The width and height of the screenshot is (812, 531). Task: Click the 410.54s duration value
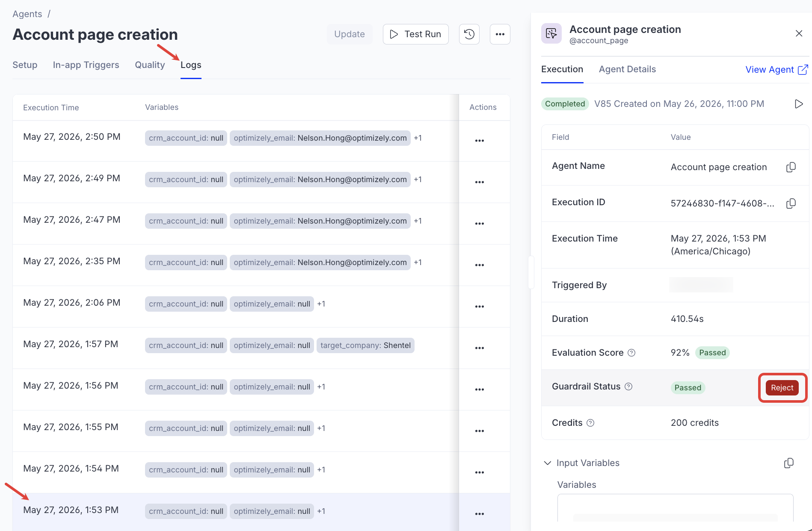[687, 319]
